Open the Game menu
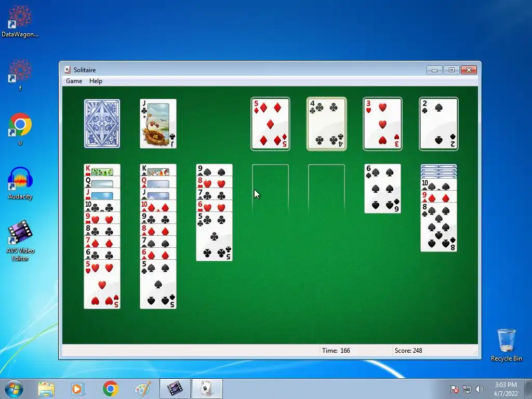532x399 pixels. click(74, 81)
